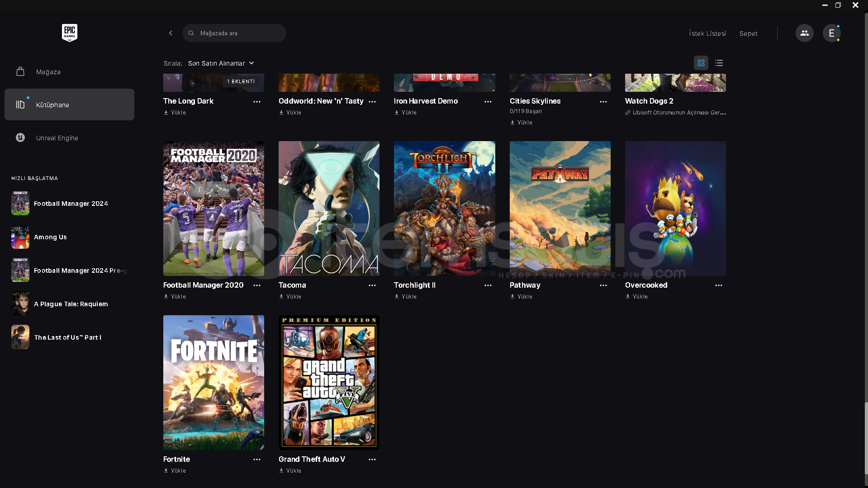Screen dimensions: 868x488
Task: Click Yükle under Oddworld: New 'n' Tasty
Action: pos(290,113)
